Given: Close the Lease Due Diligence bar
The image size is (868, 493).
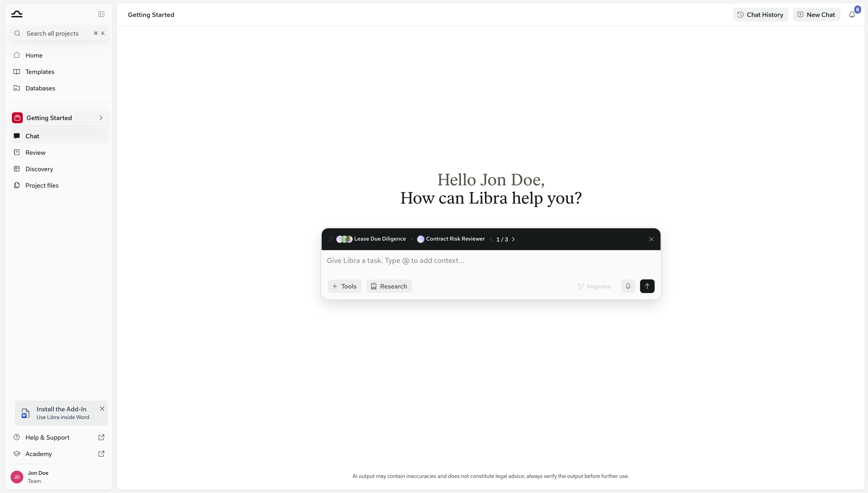Looking at the screenshot, I should point(651,239).
